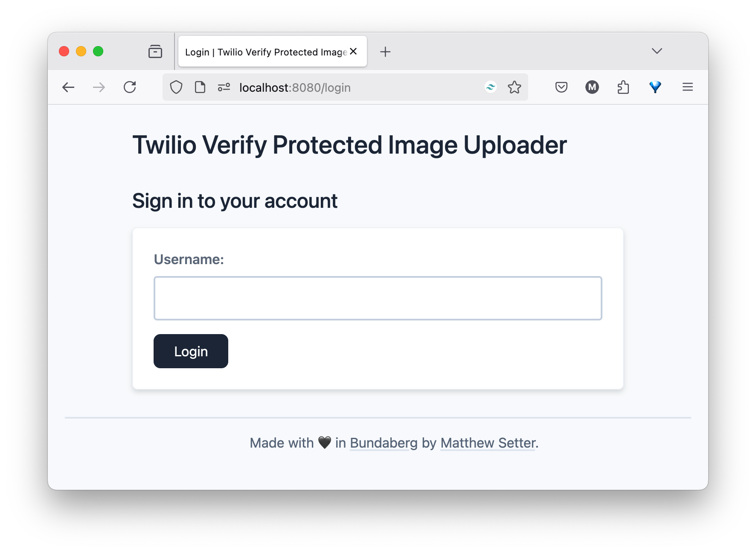Viewport: 756px width, 553px height.
Task: Reload the current page
Action: tap(130, 87)
